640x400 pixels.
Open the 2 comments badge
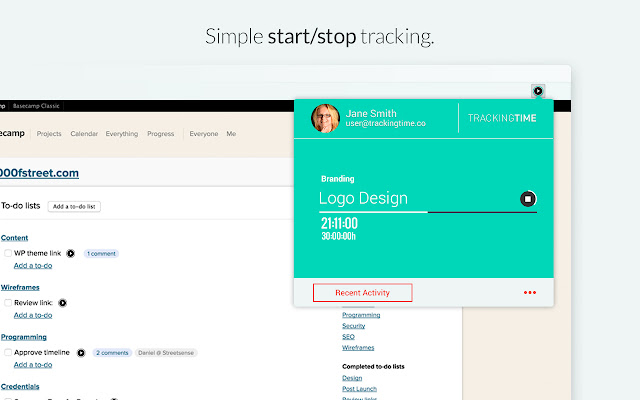(x=111, y=353)
